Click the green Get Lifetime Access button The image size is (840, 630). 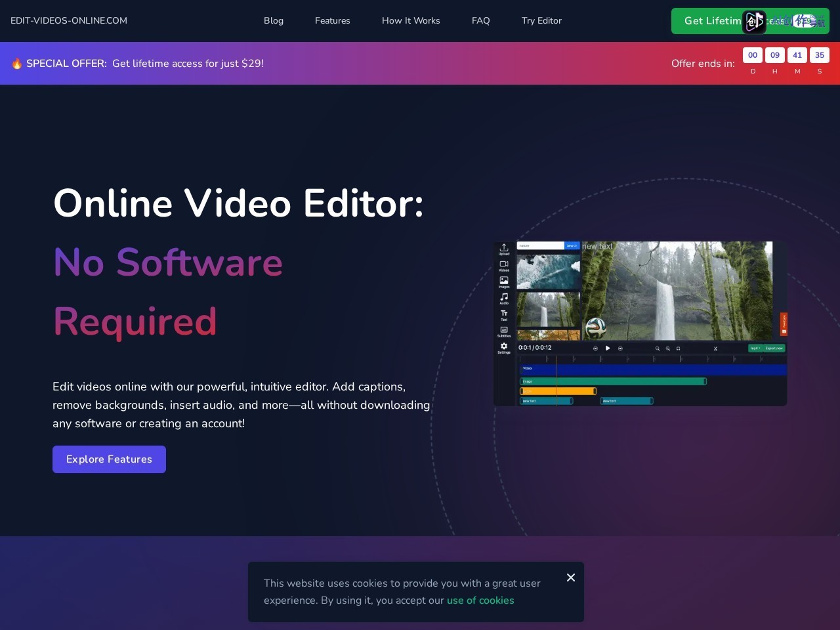pyautogui.click(x=750, y=21)
